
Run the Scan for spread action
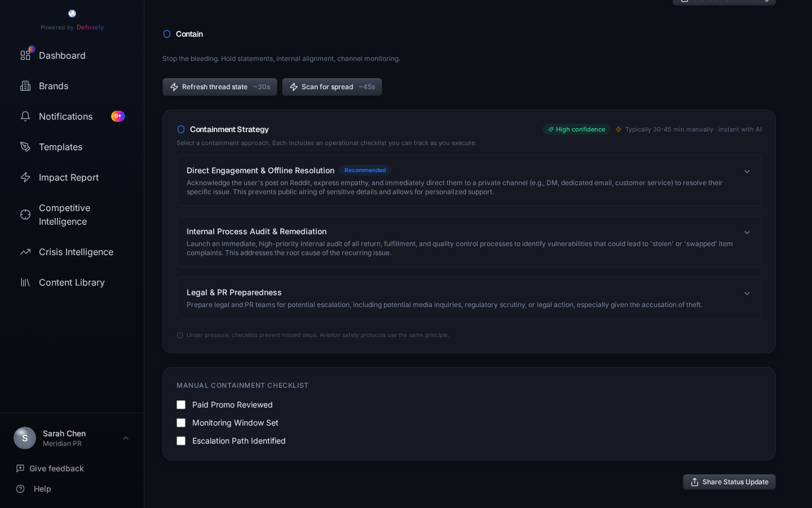click(x=332, y=87)
